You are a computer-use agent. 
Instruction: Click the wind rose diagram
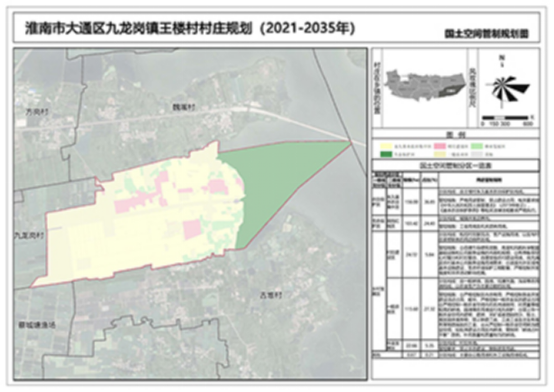coord(505,88)
